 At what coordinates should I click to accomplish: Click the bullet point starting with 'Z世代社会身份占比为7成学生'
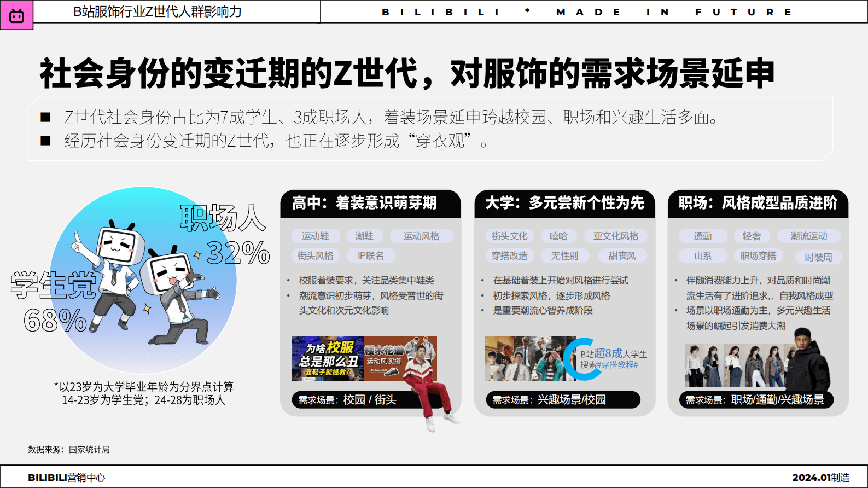pyautogui.click(x=391, y=117)
